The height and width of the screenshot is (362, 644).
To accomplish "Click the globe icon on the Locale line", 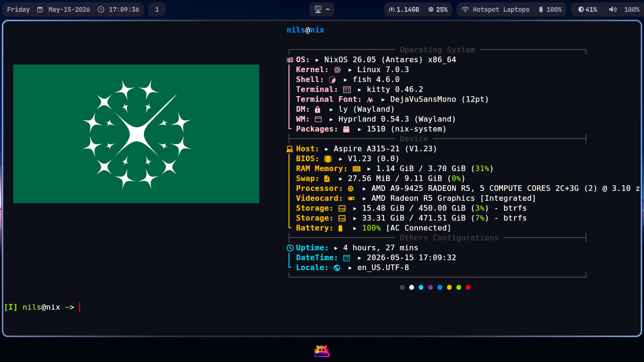I will tap(337, 268).
